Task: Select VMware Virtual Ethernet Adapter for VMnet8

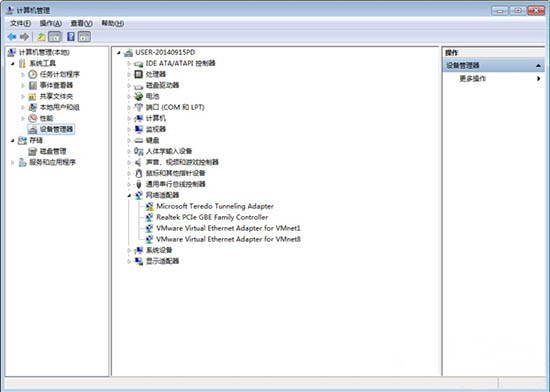Action: coord(228,239)
